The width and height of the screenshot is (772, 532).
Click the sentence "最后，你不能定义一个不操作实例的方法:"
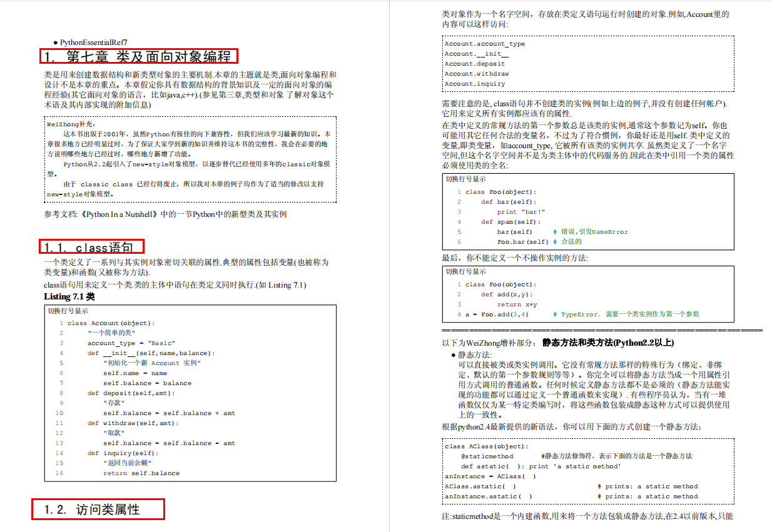515,258
